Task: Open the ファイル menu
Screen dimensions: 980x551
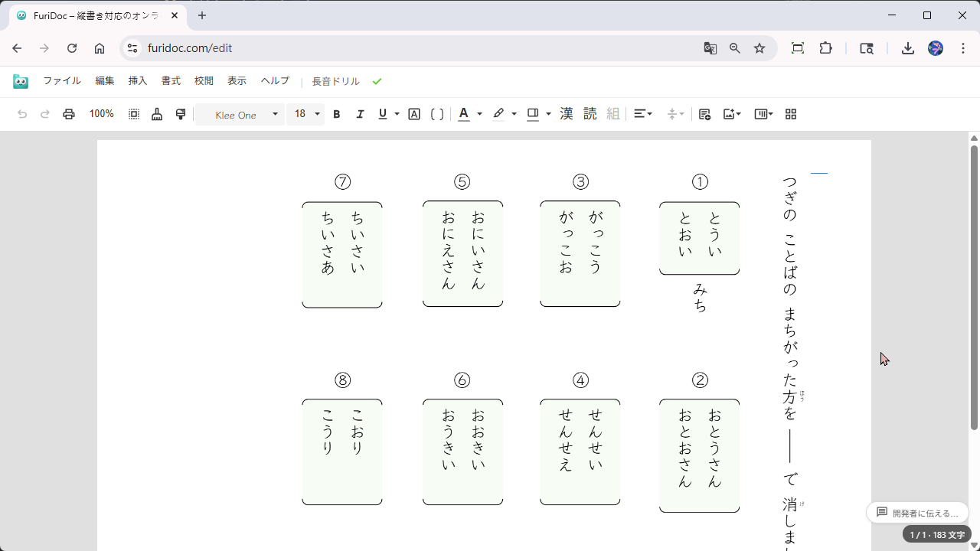Action: pos(62,81)
